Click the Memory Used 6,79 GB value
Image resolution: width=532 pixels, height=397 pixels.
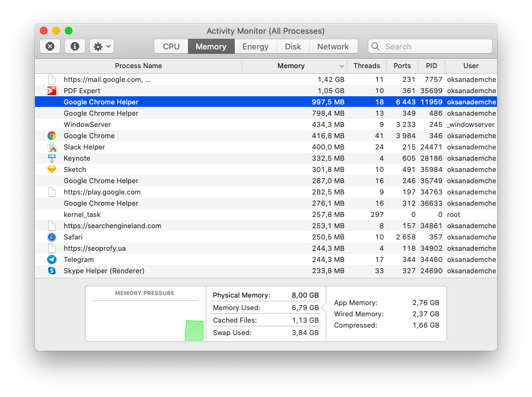[x=305, y=308]
